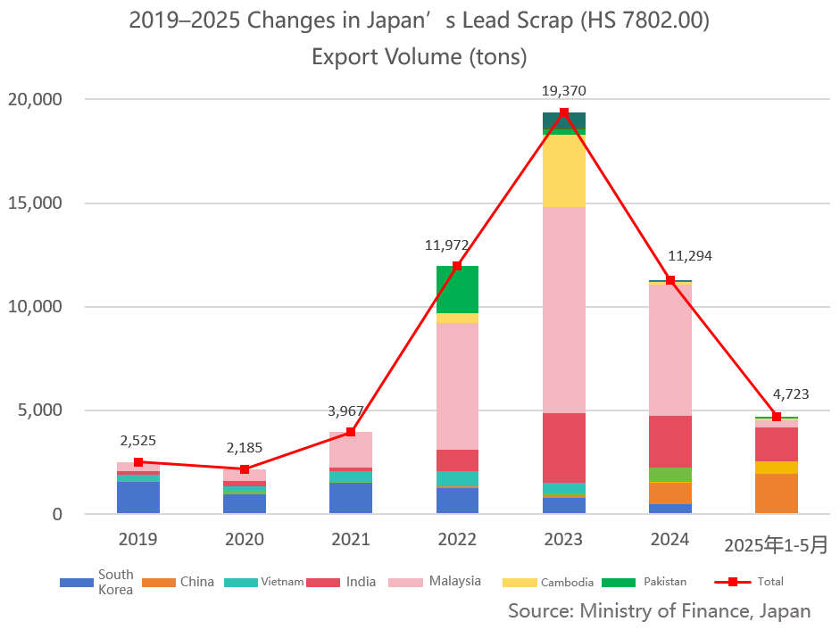Click the red India segment in the 2025 bar
Image resolution: width=840 pixels, height=630 pixels.
click(x=777, y=444)
